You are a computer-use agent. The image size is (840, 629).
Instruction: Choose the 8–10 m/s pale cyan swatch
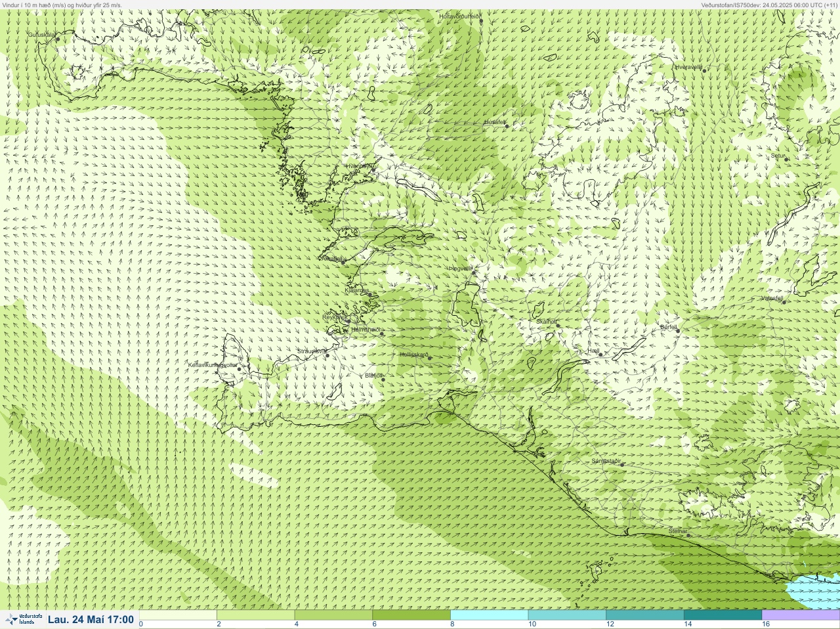(490, 615)
